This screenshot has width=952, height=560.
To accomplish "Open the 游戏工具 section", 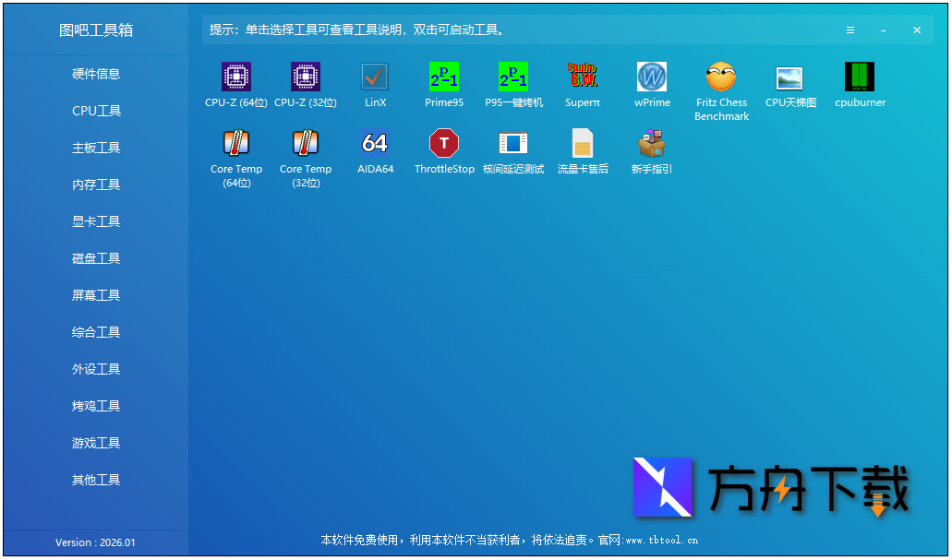I will tap(95, 442).
